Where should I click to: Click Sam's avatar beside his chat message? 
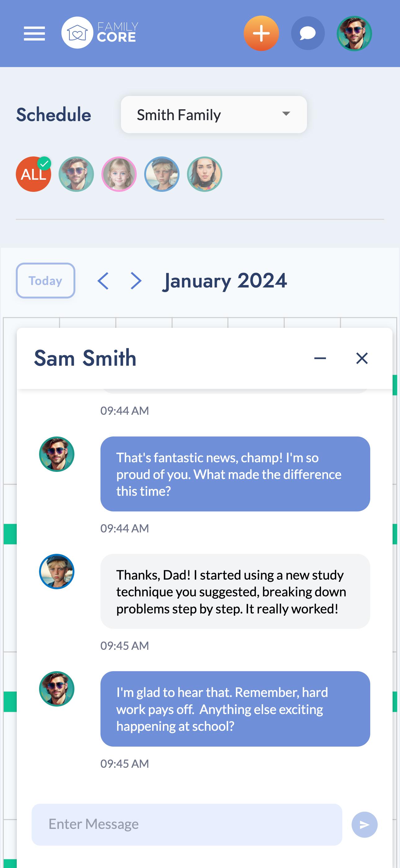(x=56, y=572)
